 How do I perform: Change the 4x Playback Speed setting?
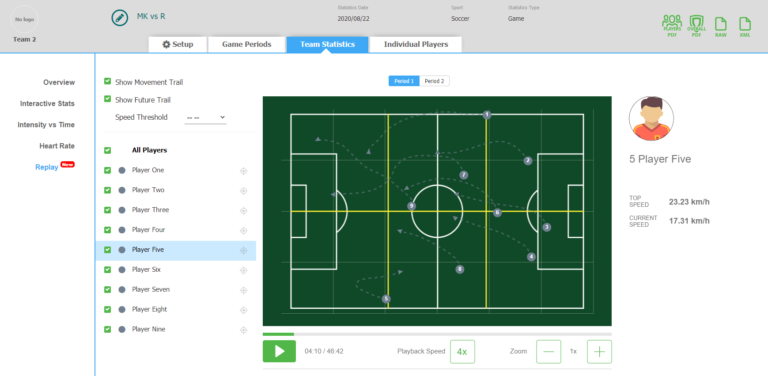462,352
